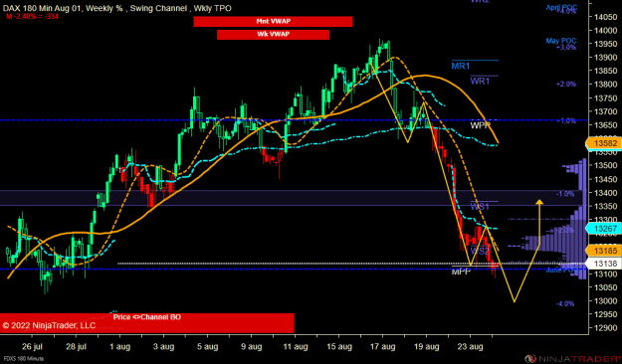The height and width of the screenshot is (364, 622).
Task: Click the 11 aug date on time axis
Action: pyautogui.click(x=296, y=346)
